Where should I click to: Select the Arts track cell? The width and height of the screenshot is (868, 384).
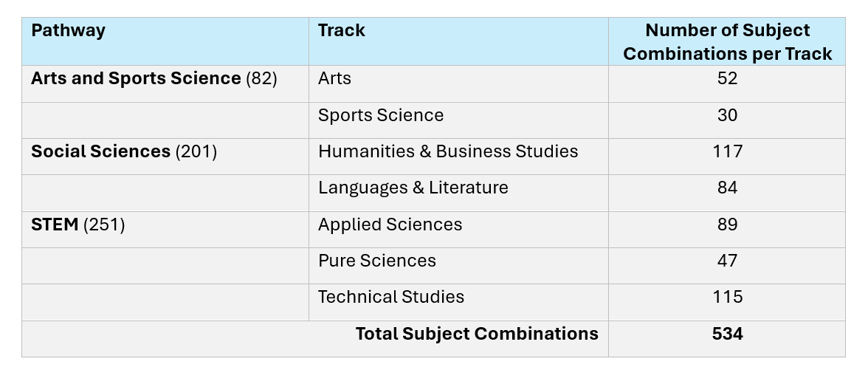coord(458,83)
